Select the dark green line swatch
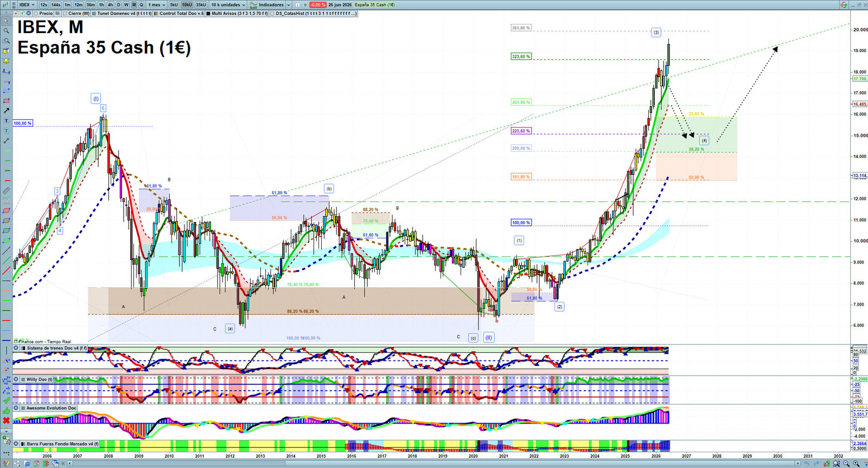 6,310
